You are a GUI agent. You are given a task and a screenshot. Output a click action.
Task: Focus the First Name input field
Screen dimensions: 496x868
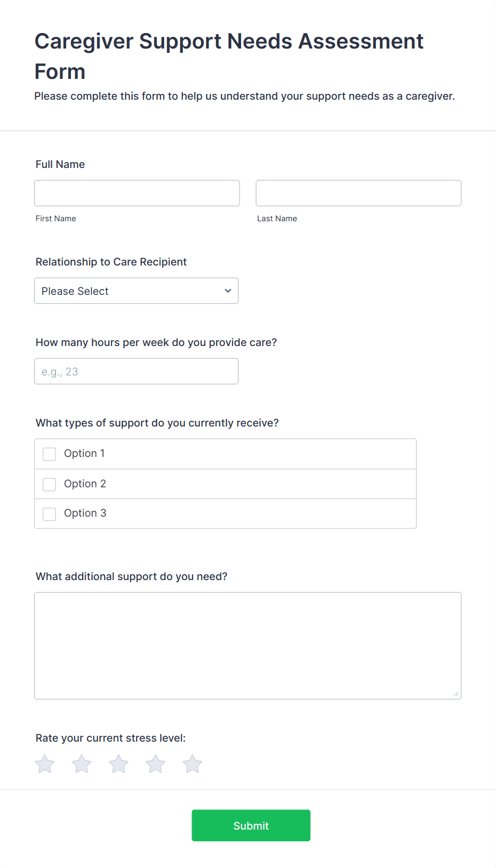[x=137, y=193]
